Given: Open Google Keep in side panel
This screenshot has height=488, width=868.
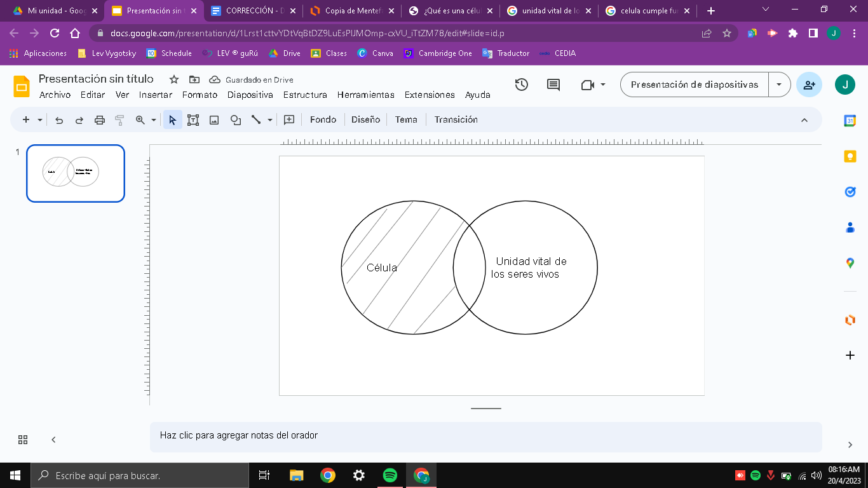Looking at the screenshot, I should click(850, 156).
